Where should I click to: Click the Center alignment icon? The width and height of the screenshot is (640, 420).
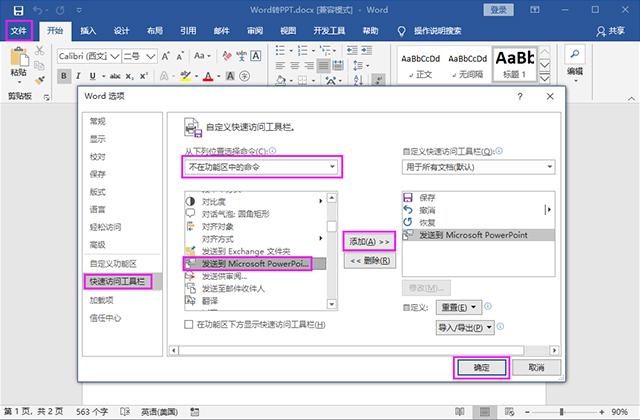(x=295, y=65)
